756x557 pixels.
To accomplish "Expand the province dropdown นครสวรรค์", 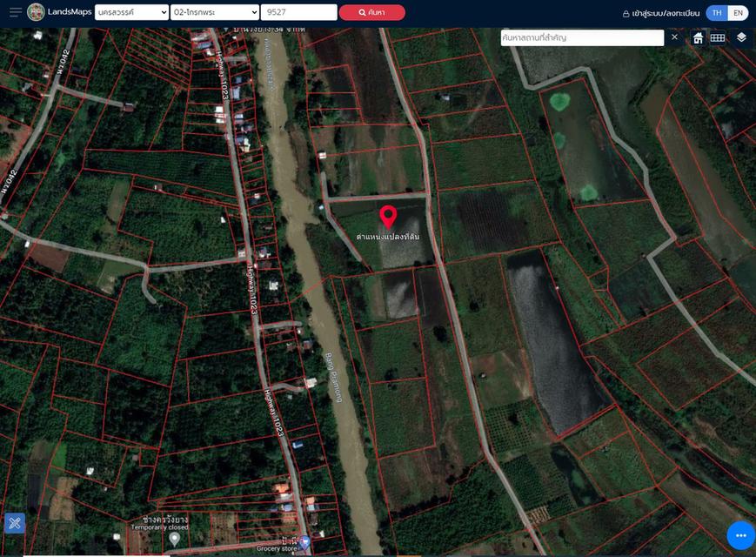I will click(x=132, y=12).
